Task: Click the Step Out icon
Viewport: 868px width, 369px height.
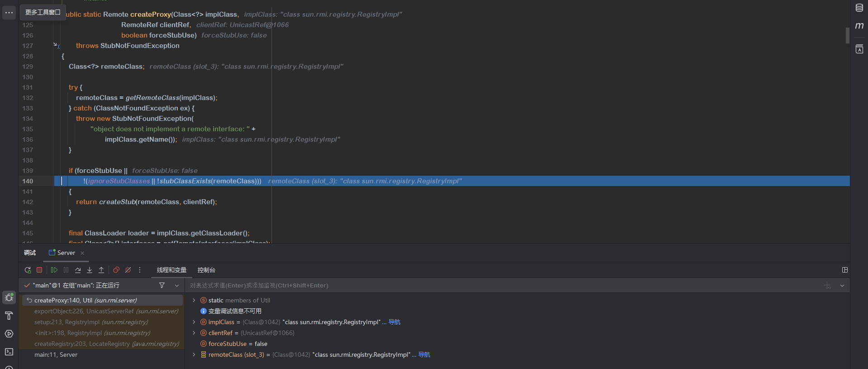Action: point(101,270)
